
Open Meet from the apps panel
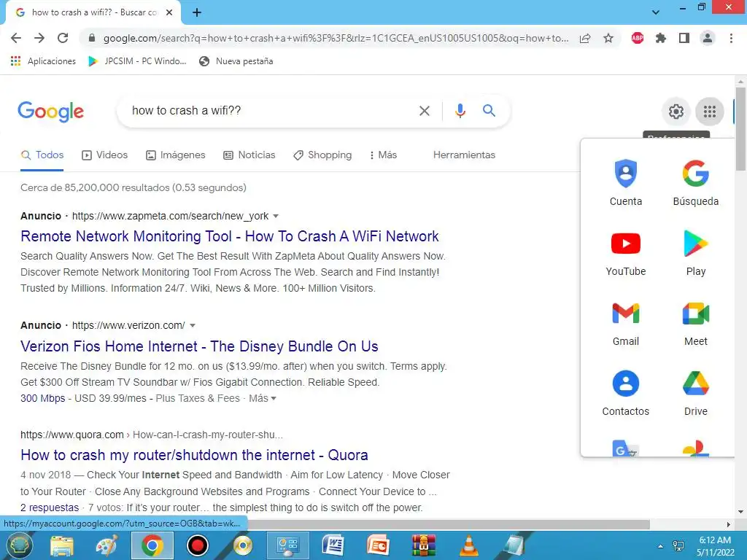pyautogui.click(x=695, y=323)
